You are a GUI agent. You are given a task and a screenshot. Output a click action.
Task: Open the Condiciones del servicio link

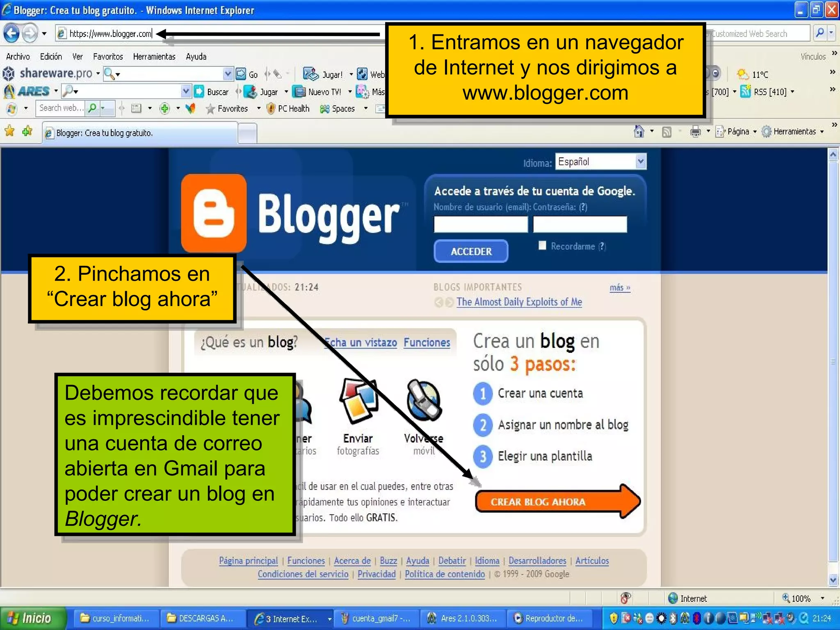(303, 574)
